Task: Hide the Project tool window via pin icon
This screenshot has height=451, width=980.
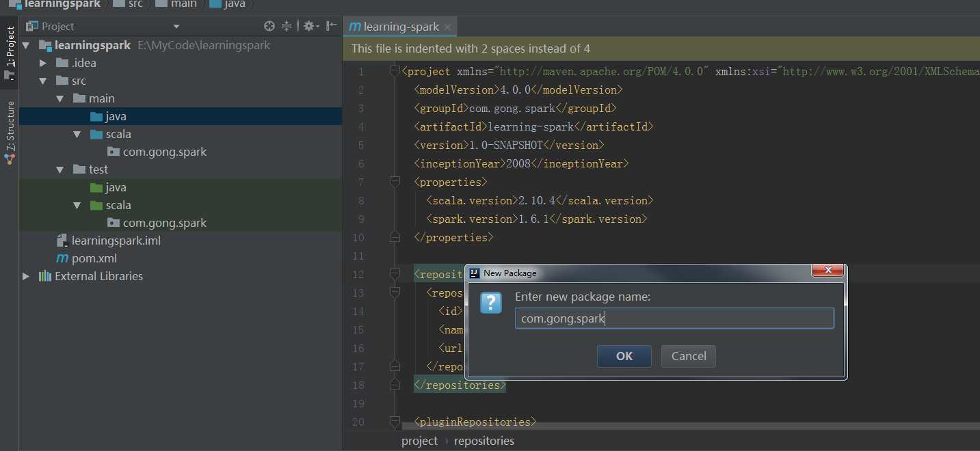Action: coord(331,26)
